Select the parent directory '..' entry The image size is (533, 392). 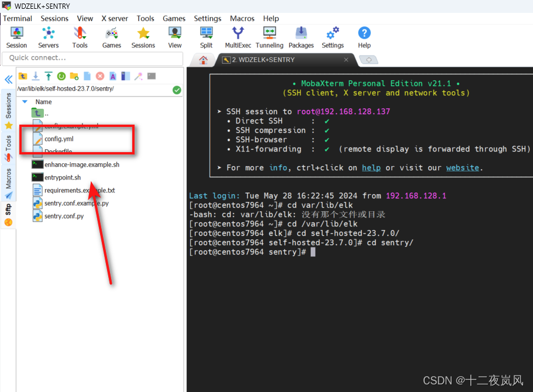coord(40,114)
